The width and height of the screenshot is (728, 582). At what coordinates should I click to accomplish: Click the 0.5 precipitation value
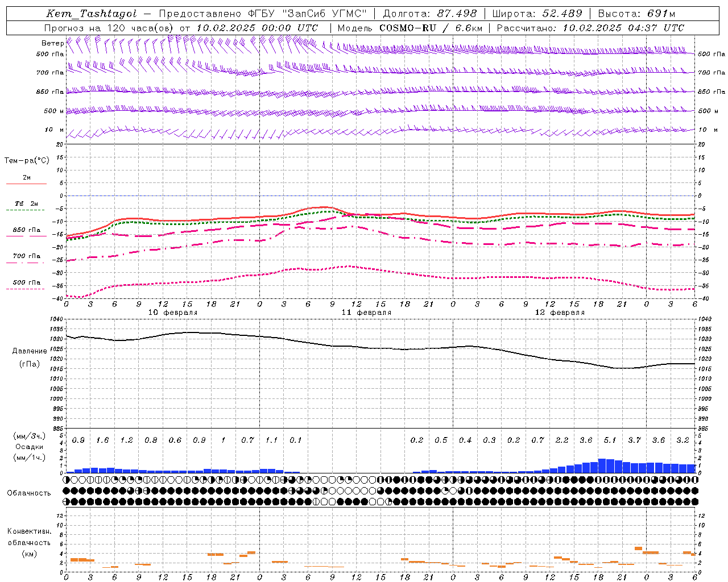441,440
